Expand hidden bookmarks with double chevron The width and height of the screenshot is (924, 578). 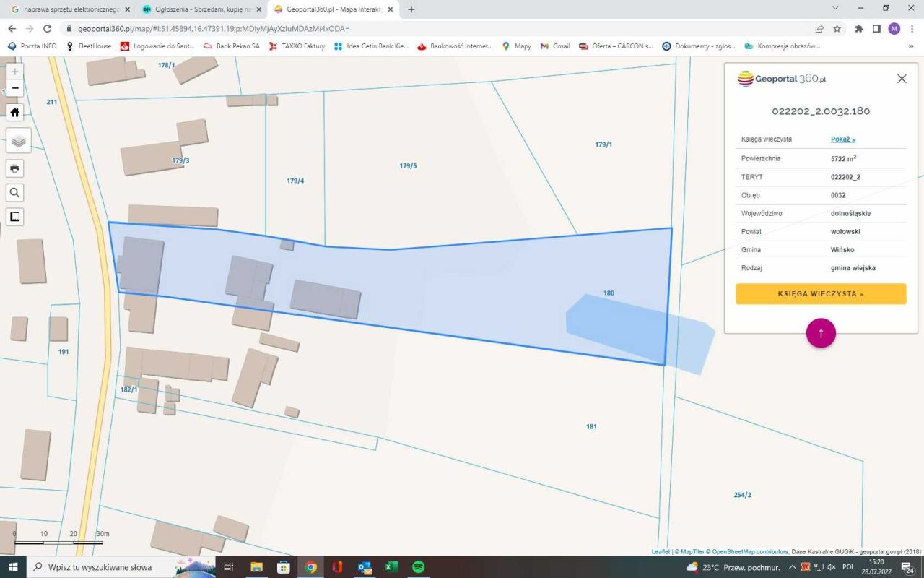[x=911, y=46]
